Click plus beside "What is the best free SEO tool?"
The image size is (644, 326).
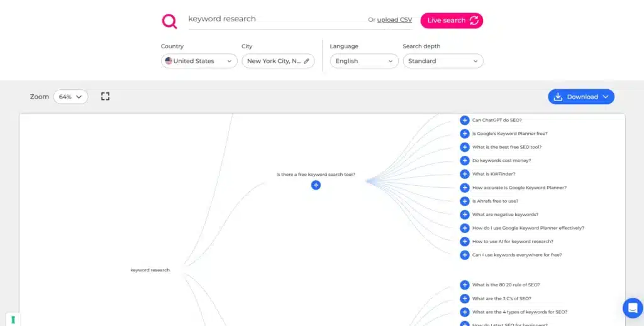tap(465, 147)
